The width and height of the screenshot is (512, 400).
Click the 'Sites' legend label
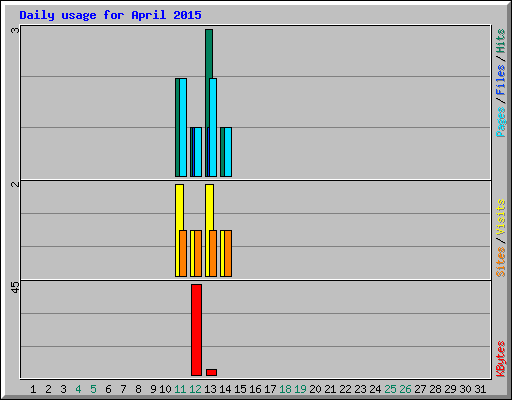(x=501, y=262)
